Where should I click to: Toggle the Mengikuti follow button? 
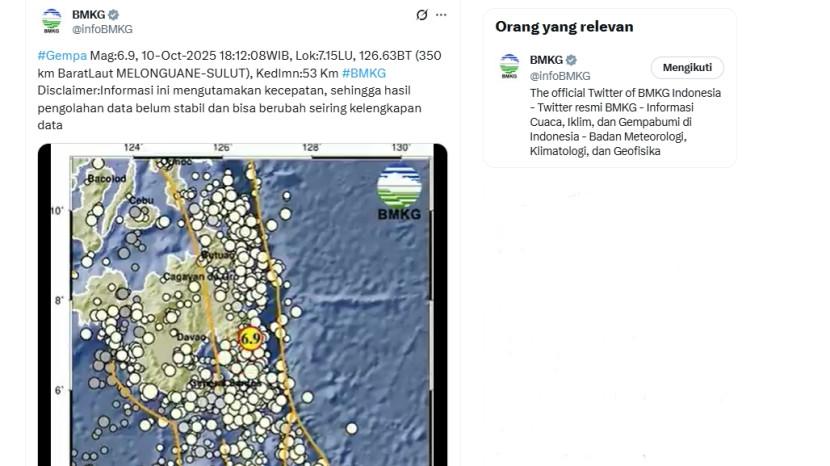point(687,68)
